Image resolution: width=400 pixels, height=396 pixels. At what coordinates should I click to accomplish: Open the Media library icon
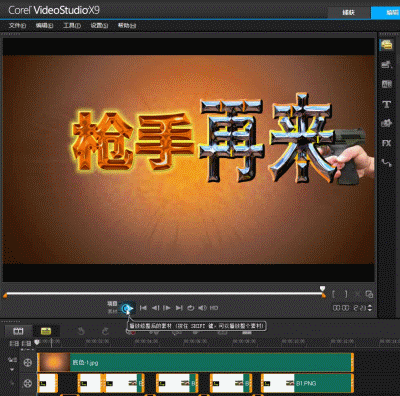click(386, 45)
